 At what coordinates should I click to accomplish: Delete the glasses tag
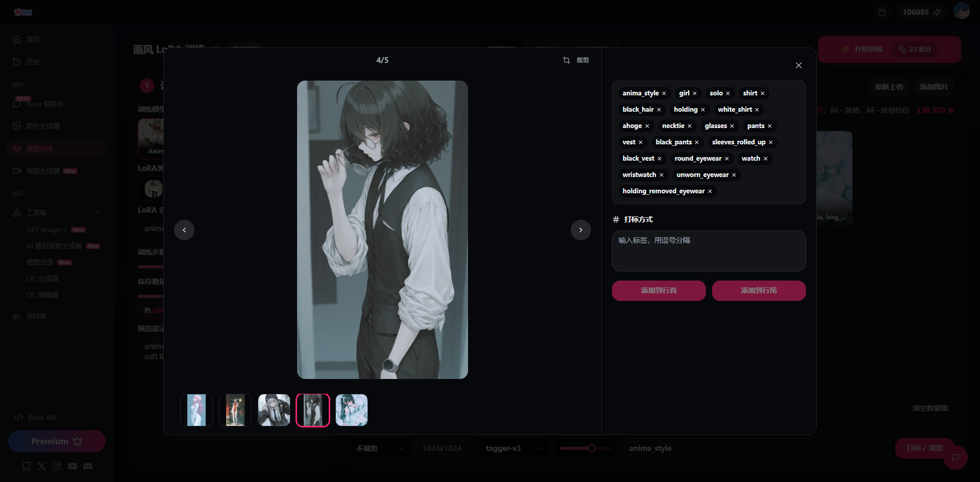[x=732, y=126]
